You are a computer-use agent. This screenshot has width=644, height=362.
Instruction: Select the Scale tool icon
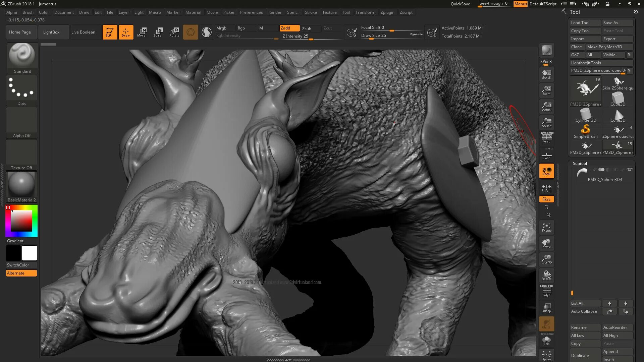pos(157,32)
